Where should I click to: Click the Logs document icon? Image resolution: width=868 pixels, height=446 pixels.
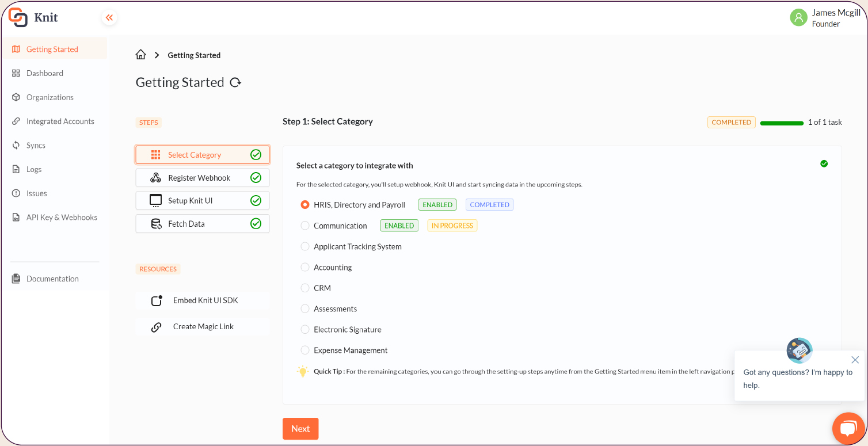point(16,170)
